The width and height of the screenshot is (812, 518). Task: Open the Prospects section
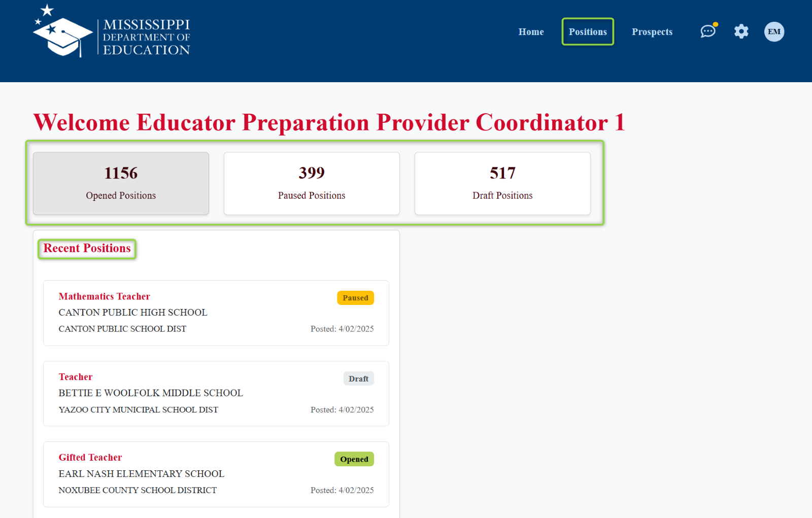coord(652,31)
